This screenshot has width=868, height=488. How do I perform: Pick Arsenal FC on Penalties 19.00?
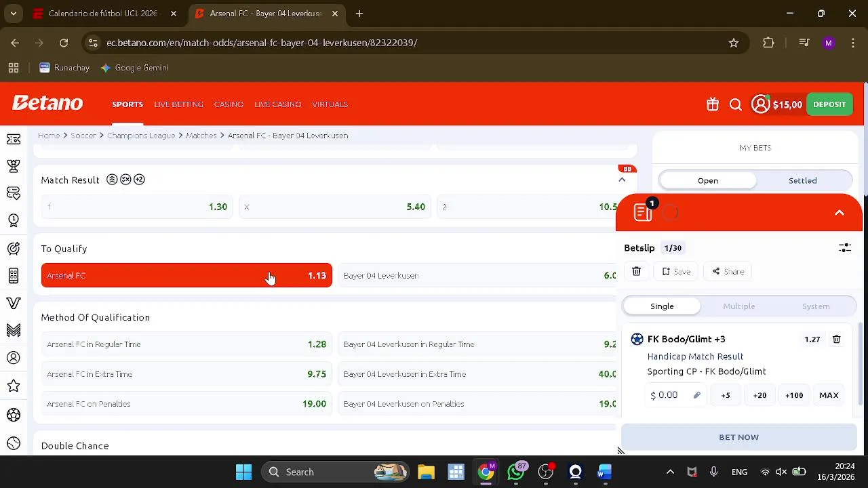pyautogui.click(x=186, y=404)
